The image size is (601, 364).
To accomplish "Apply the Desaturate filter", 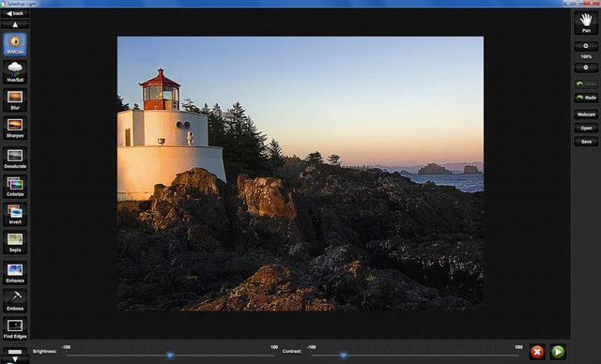I will [15, 159].
